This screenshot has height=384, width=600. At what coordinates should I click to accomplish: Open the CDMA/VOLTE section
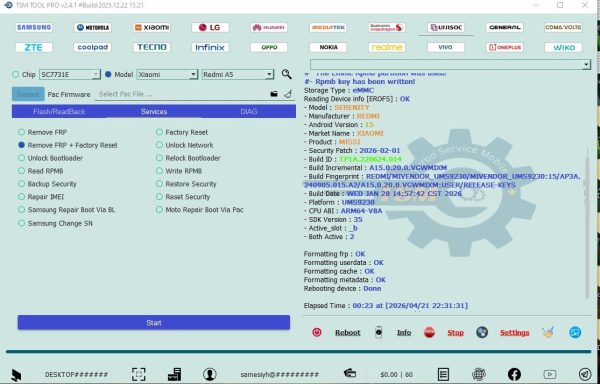[x=563, y=28]
